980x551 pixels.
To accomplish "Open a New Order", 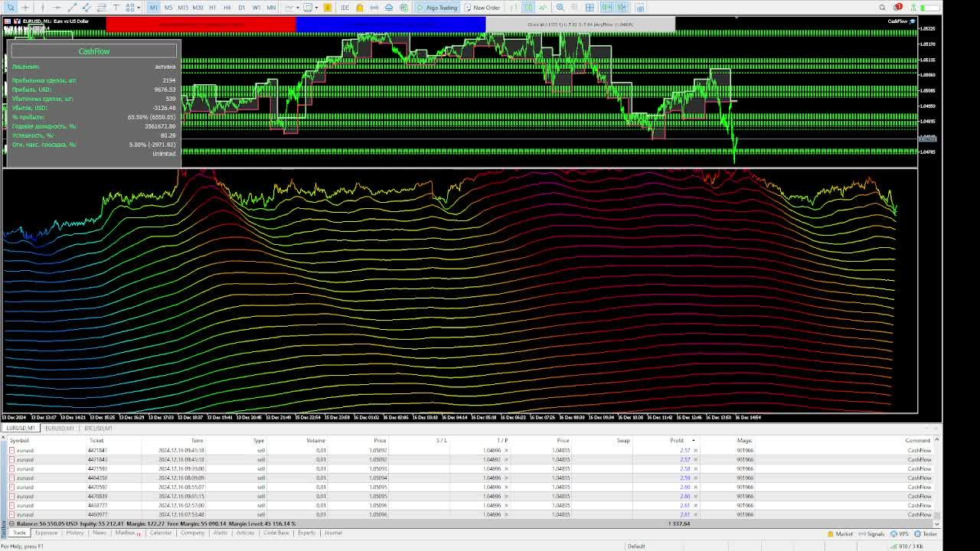I will [482, 8].
